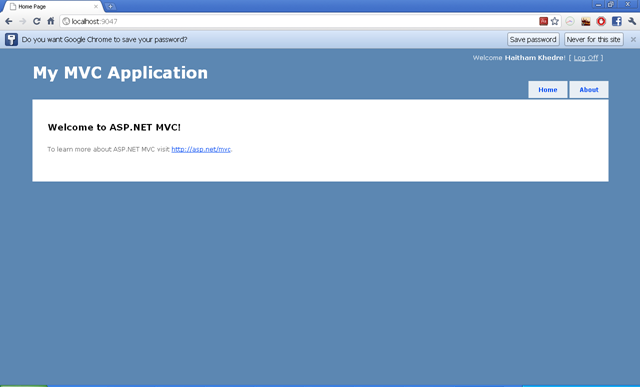The image size is (640, 387).
Task: Click the My MVC Application title
Action: click(x=120, y=73)
